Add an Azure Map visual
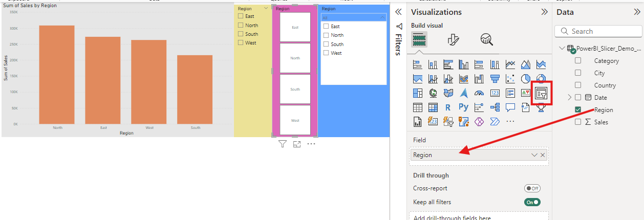This screenshot has width=644, height=220. coord(464,93)
